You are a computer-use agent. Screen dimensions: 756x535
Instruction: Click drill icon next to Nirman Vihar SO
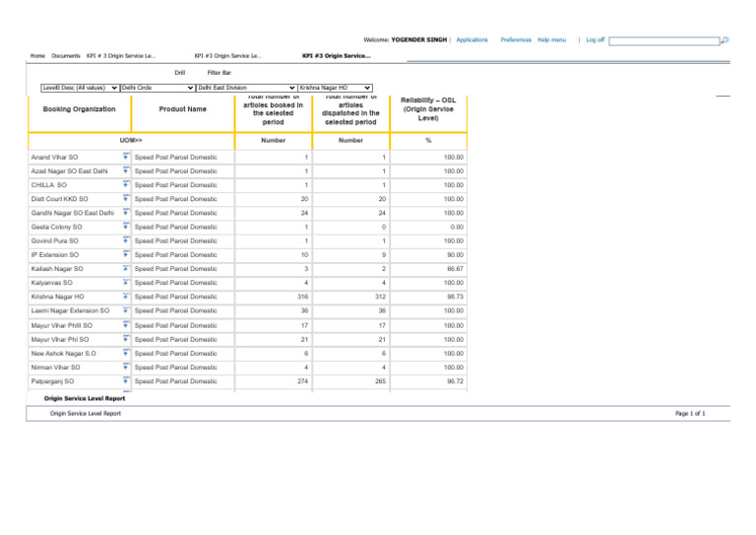click(x=127, y=368)
